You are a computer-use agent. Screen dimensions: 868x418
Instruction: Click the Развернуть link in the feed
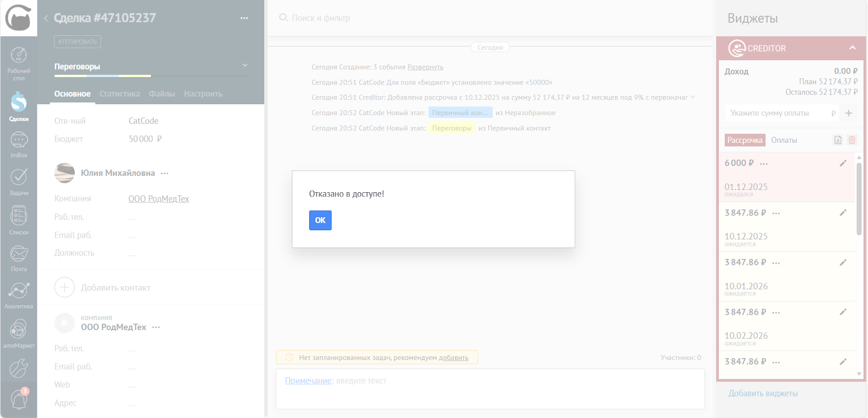(425, 67)
